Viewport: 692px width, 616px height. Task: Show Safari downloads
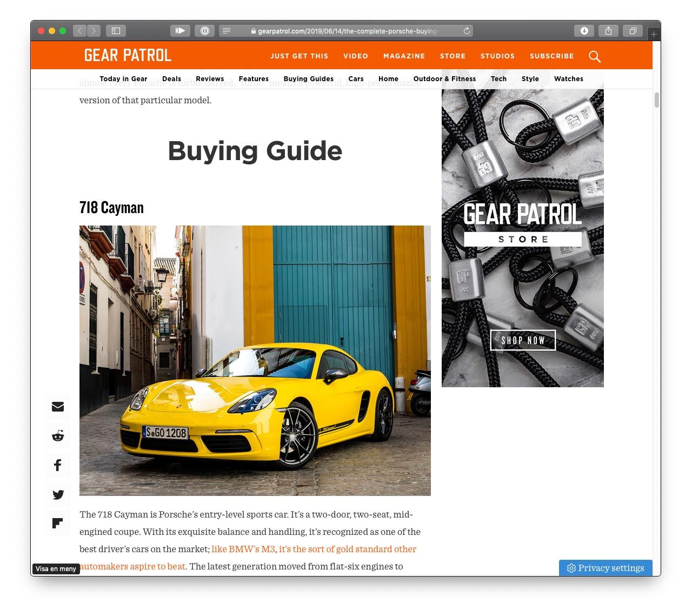coord(584,31)
